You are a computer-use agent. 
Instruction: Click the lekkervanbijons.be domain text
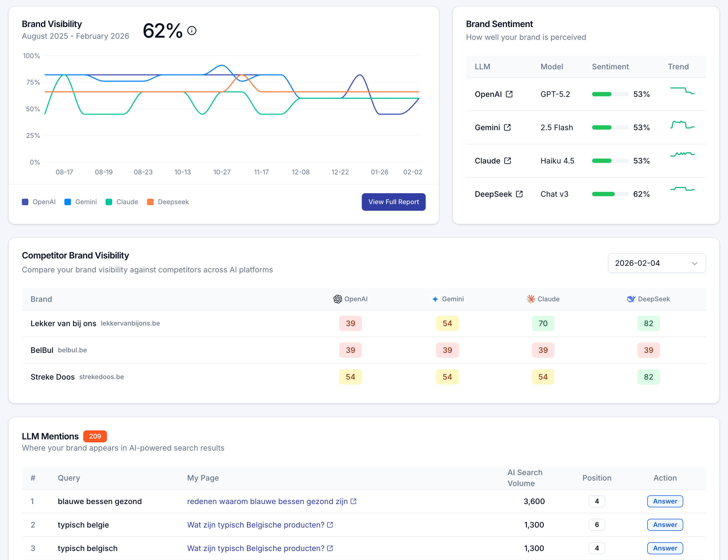[130, 323]
